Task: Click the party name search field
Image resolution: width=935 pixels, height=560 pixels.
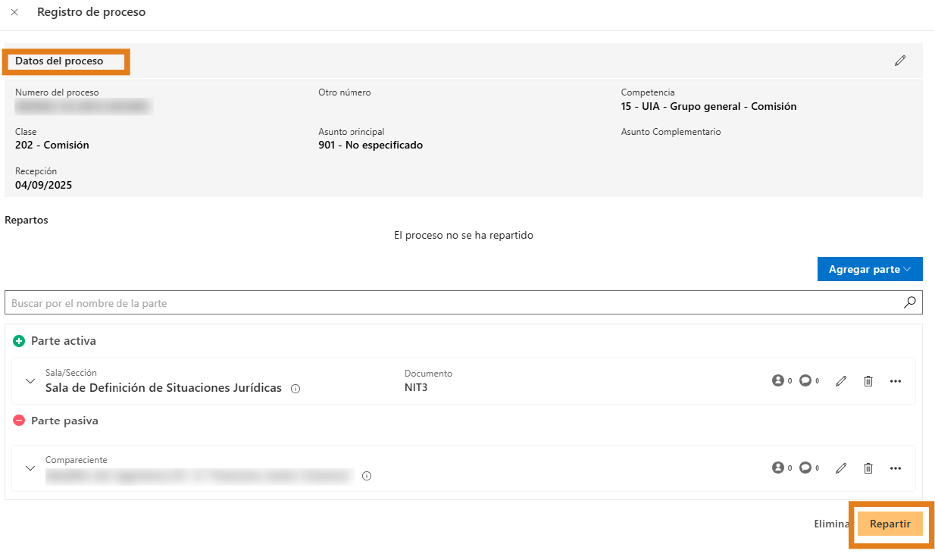Action: (455, 303)
